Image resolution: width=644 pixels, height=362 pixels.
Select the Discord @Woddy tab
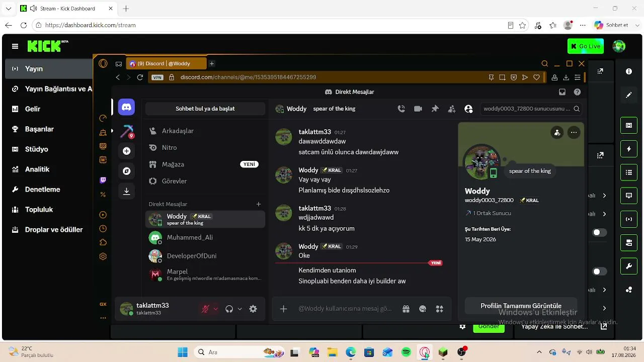point(166,64)
